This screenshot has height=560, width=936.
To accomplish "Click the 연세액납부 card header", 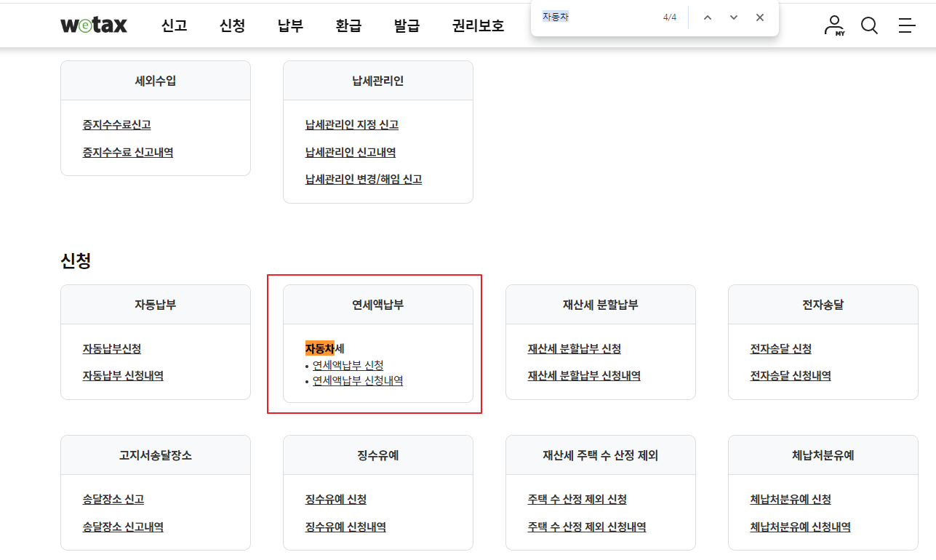I will pyautogui.click(x=378, y=305).
